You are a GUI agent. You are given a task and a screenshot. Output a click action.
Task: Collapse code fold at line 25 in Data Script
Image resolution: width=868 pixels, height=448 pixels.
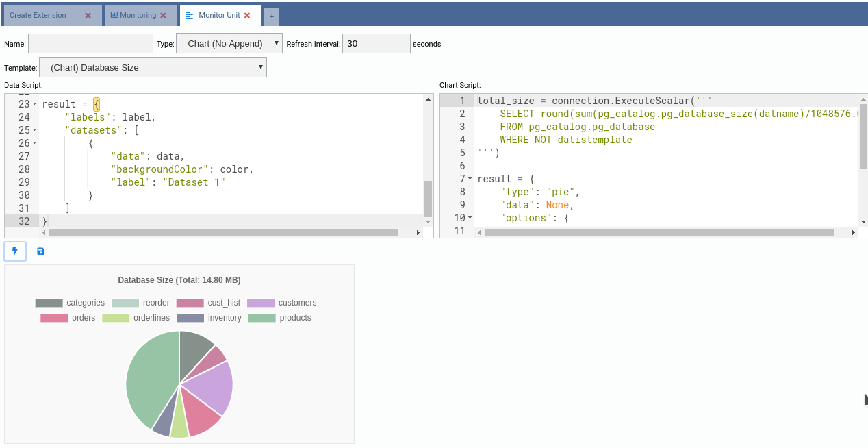tap(34, 130)
